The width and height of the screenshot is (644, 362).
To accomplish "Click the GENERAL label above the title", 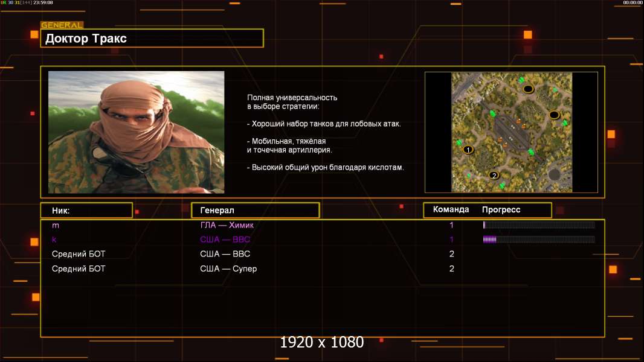I will click(62, 25).
